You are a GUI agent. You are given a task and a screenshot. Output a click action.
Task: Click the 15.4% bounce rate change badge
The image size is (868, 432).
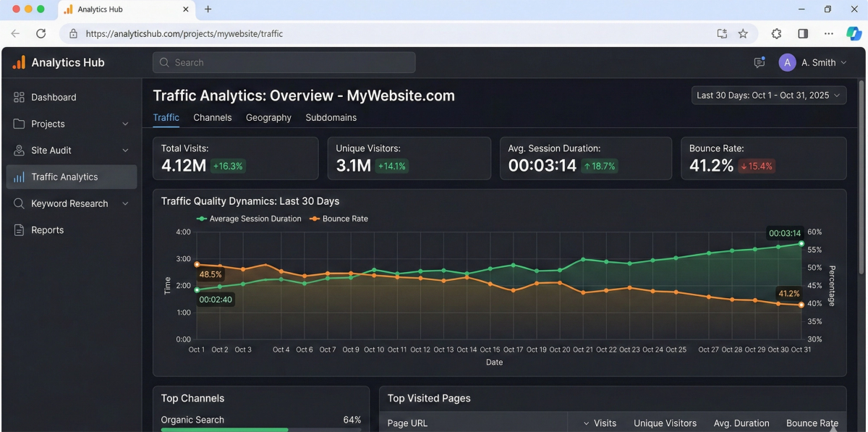[757, 166]
